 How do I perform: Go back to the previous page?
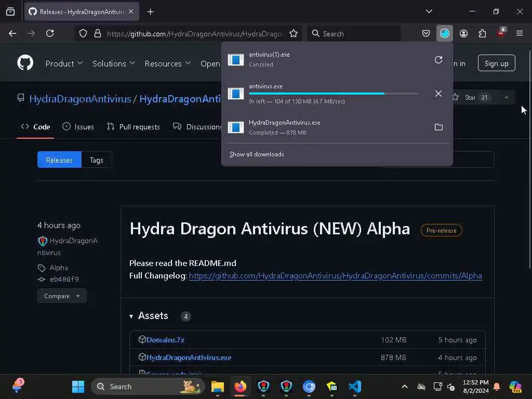(12, 33)
